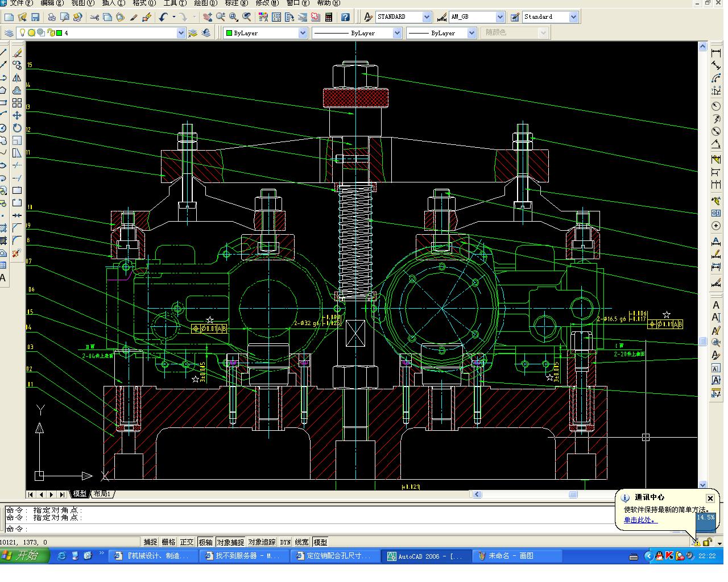The image size is (728, 582).
Task: Click the Windows 开始 Start button
Action: tap(23, 556)
